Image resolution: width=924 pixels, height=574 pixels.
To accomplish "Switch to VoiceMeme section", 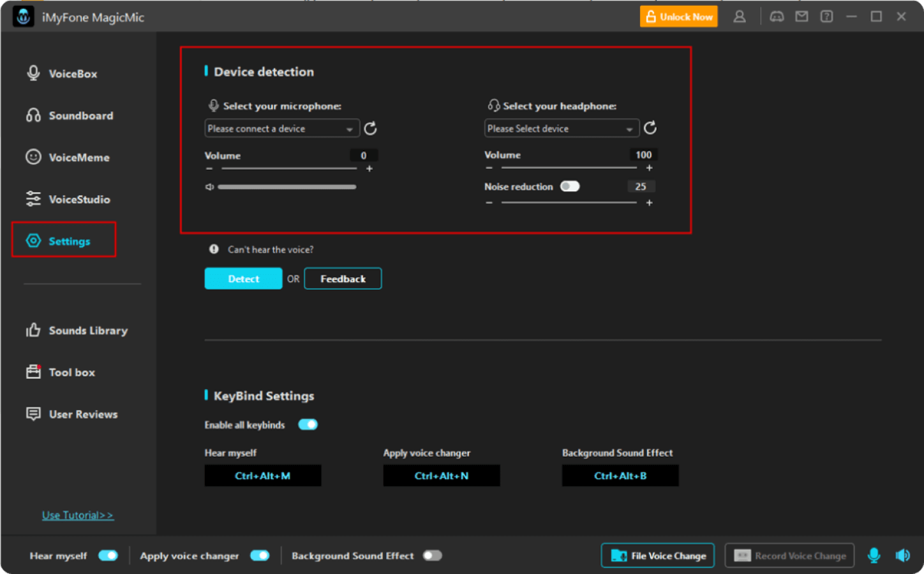I will pos(68,157).
